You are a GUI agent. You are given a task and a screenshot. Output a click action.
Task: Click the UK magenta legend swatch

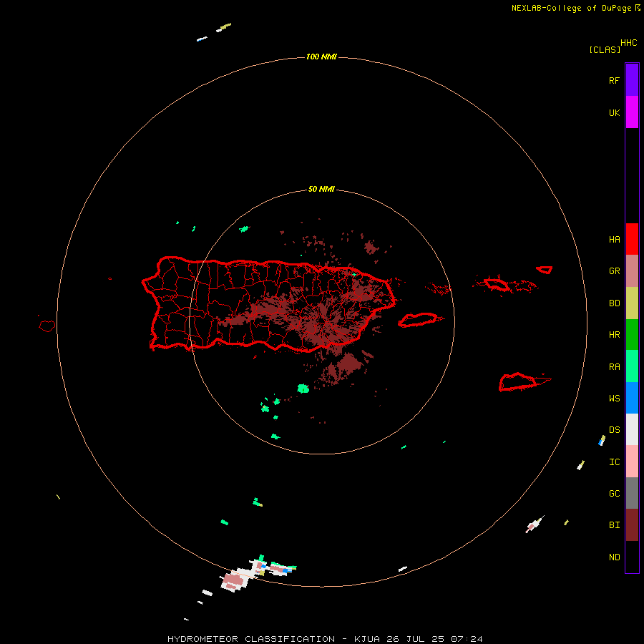(x=632, y=112)
